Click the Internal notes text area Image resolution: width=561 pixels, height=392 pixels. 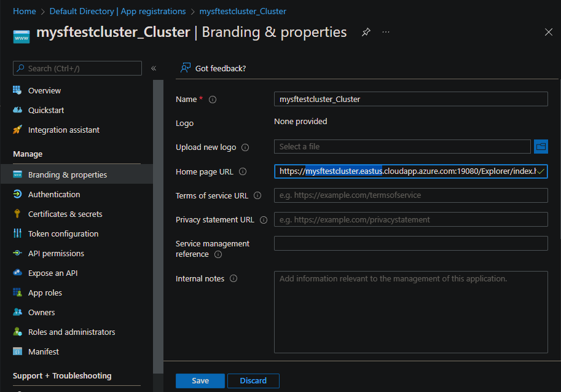[410, 312]
